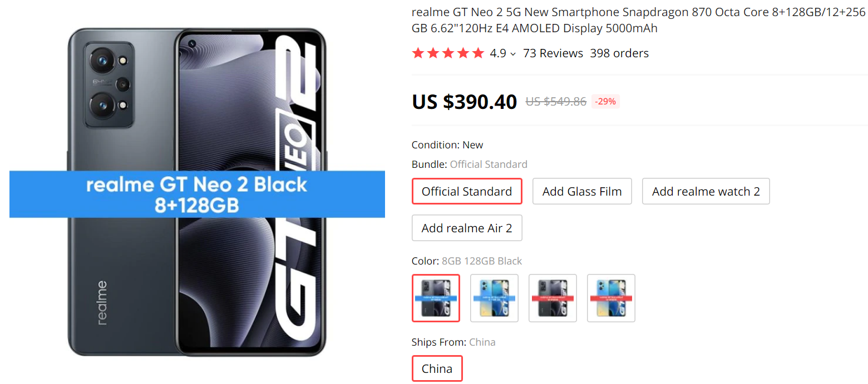
Task: Click the US $390.40 current price
Action: coord(464,102)
